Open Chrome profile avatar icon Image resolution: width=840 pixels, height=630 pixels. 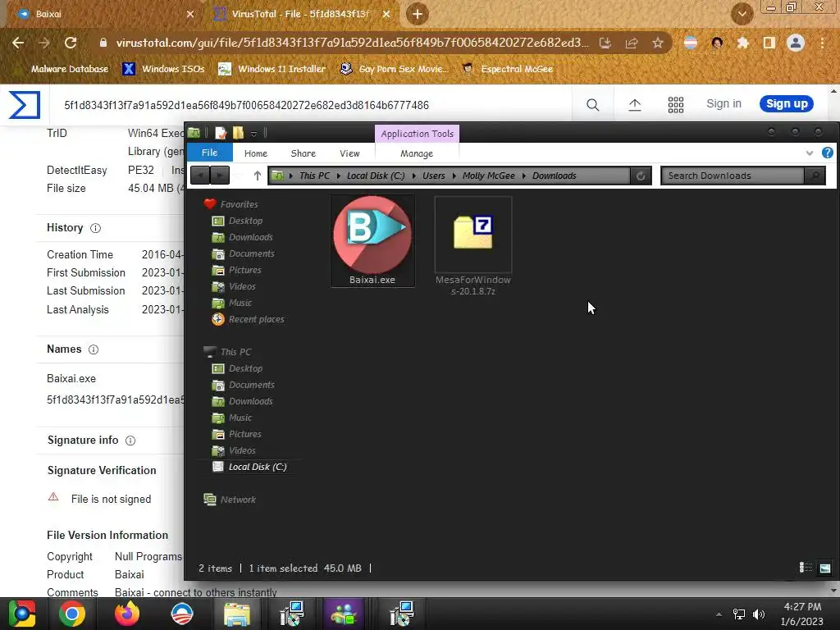[x=796, y=43]
